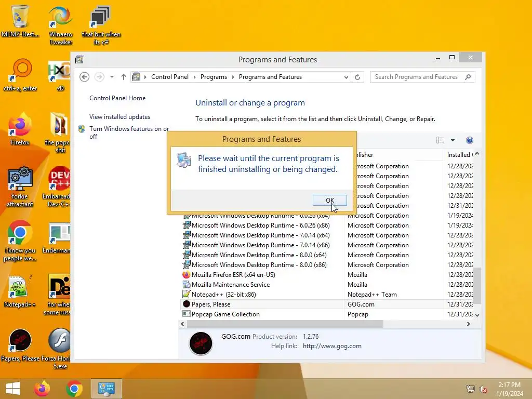Viewport: 532px width, 399px height.
Task: Click the network tray icon
Action: tap(470, 389)
